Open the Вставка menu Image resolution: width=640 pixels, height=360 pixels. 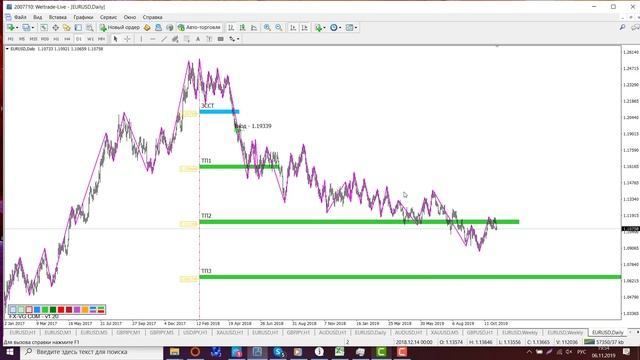coord(58,17)
